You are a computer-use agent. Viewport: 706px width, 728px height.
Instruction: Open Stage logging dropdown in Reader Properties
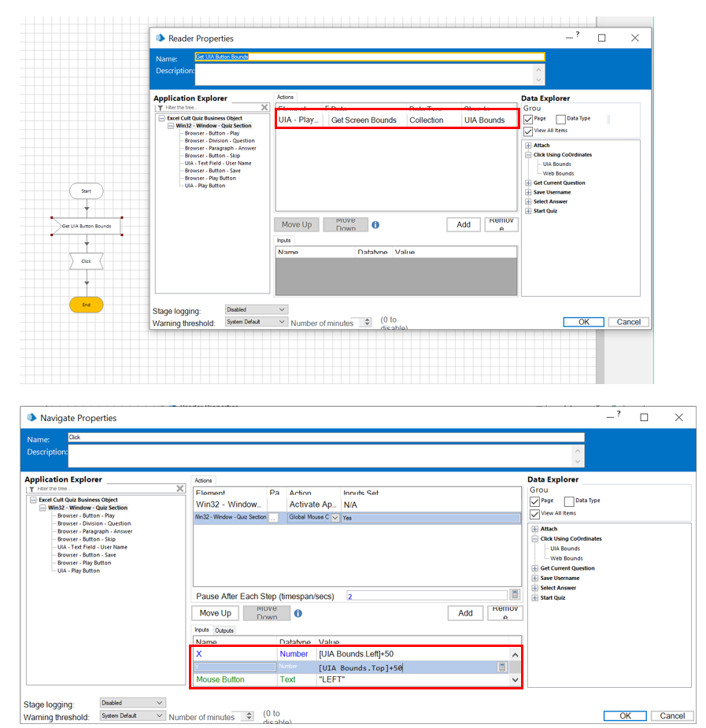(x=257, y=309)
